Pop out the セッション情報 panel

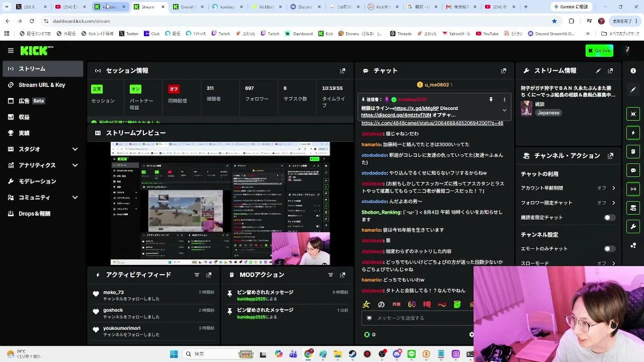coord(343,71)
